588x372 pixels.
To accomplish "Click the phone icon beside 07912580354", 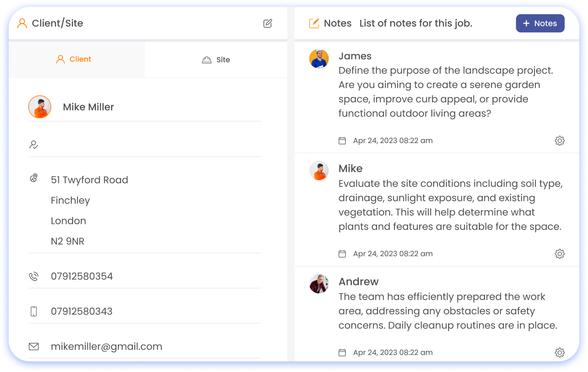I will click(x=33, y=276).
